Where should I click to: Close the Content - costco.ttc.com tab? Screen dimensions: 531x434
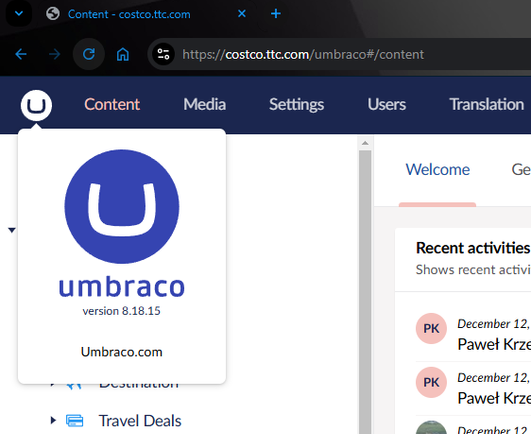pyautogui.click(x=242, y=14)
